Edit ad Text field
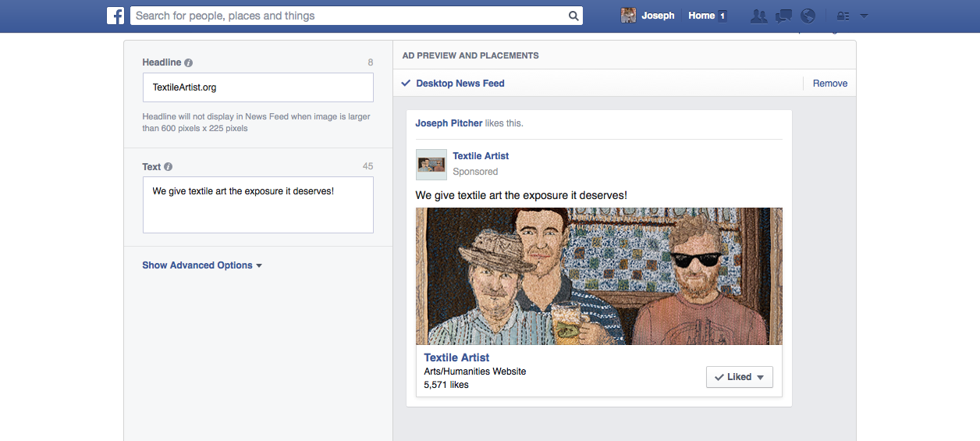 pos(257,204)
